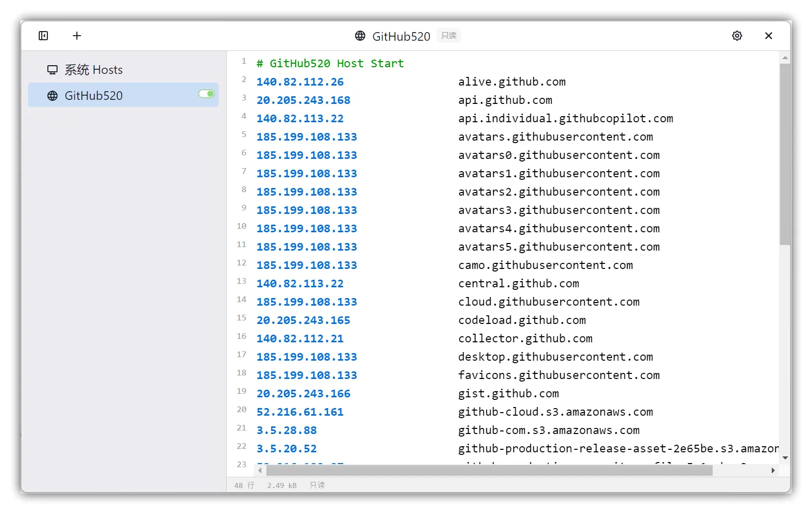
Task: Click hostname avatars1.githubusercontent.com
Action: [x=559, y=173]
